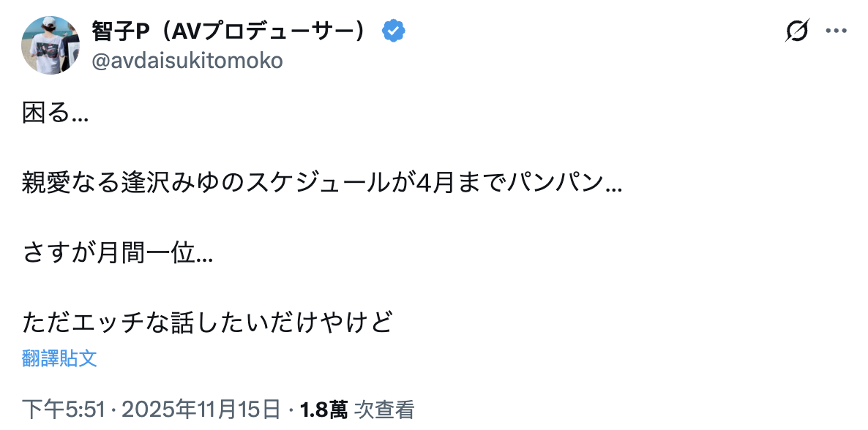Open the three-dot more options menu
This screenshot has height=430, width=868.
coord(836,31)
